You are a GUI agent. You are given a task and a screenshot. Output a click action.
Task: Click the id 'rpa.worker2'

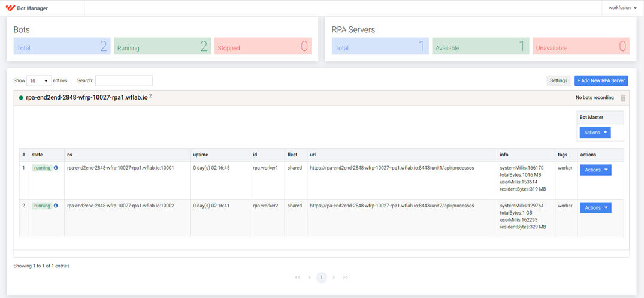point(266,206)
